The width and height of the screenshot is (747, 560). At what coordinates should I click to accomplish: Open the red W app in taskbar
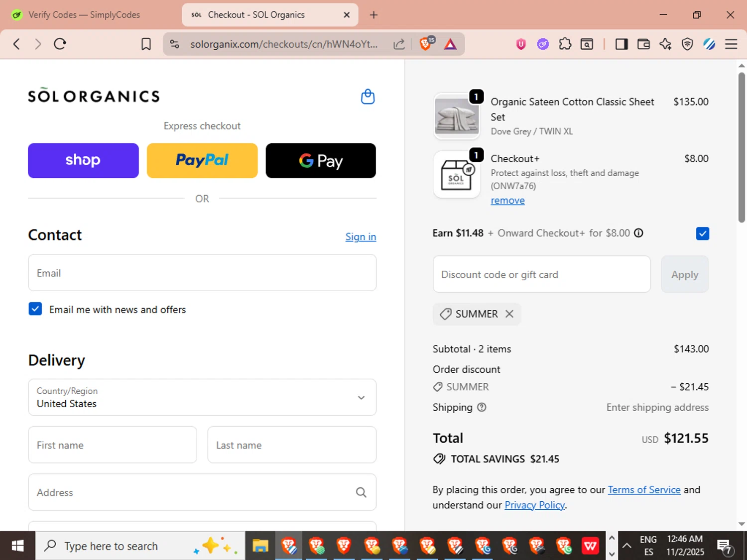click(590, 546)
